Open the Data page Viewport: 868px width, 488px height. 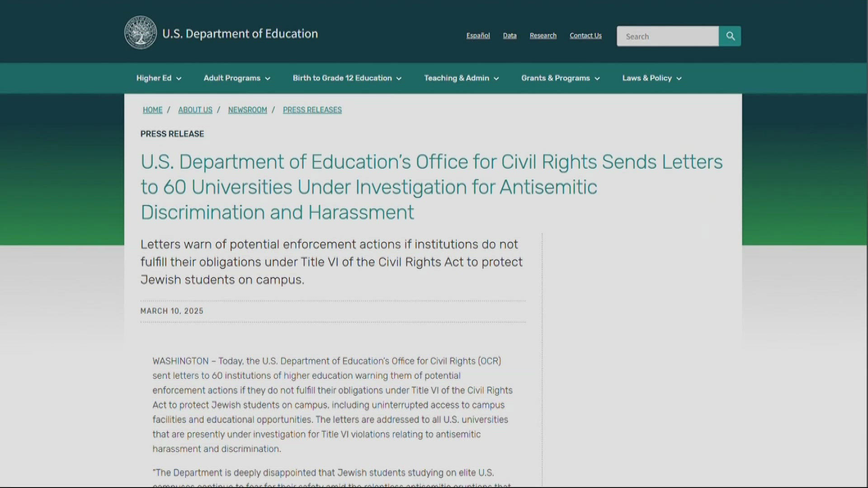[x=509, y=35]
